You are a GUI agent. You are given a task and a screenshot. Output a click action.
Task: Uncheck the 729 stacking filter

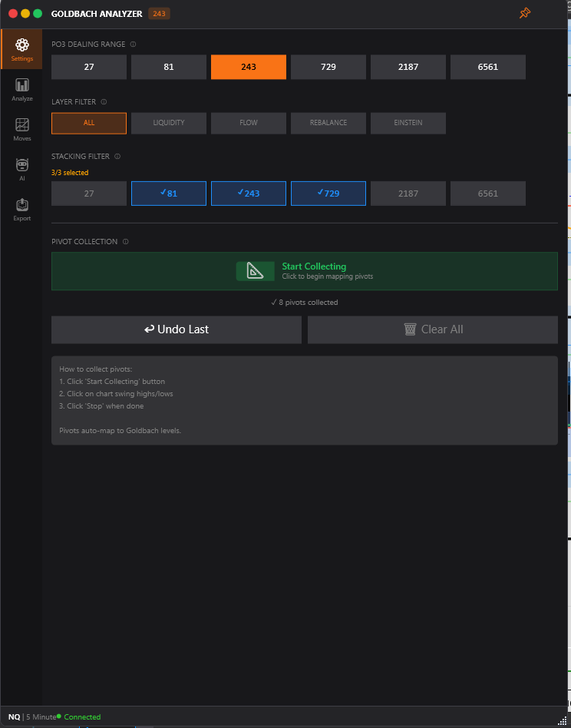click(x=328, y=194)
